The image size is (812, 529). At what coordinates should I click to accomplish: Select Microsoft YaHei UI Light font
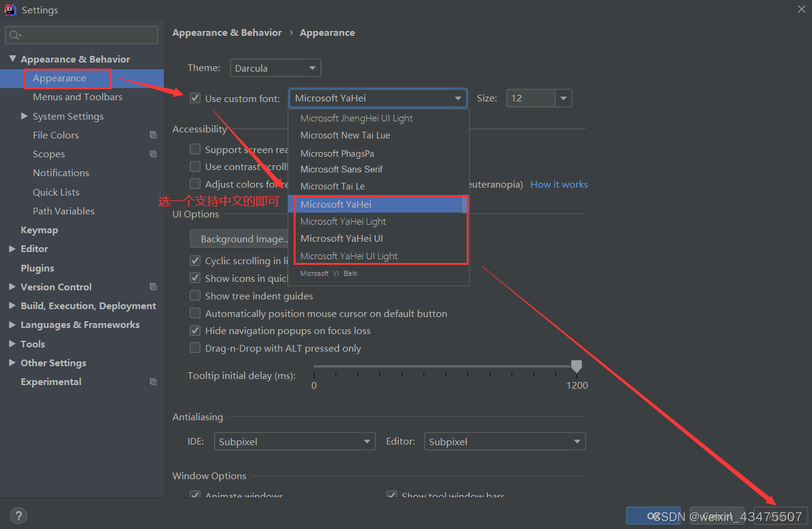[x=375, y=256]
